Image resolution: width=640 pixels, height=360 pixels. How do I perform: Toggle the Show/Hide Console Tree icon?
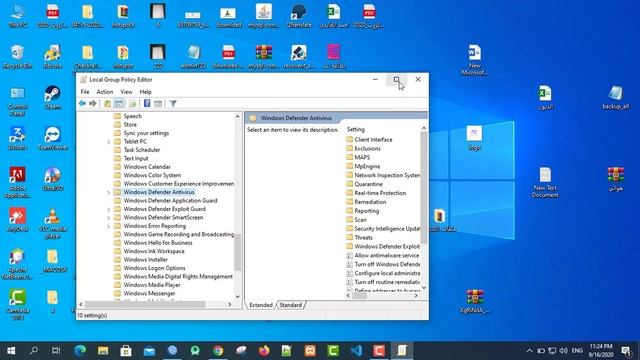tap(119, 104)
